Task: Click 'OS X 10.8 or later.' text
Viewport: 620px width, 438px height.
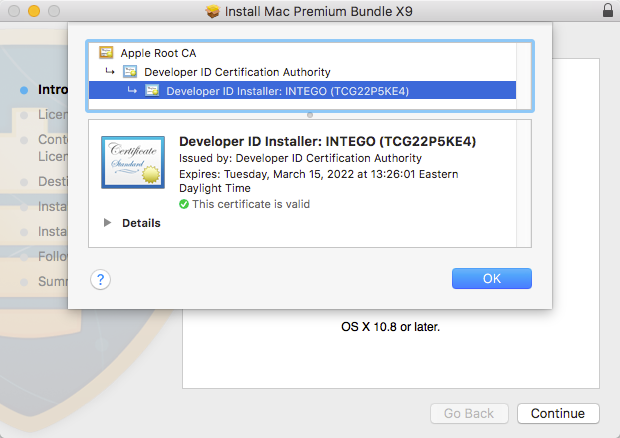Action: click(390, 327)
